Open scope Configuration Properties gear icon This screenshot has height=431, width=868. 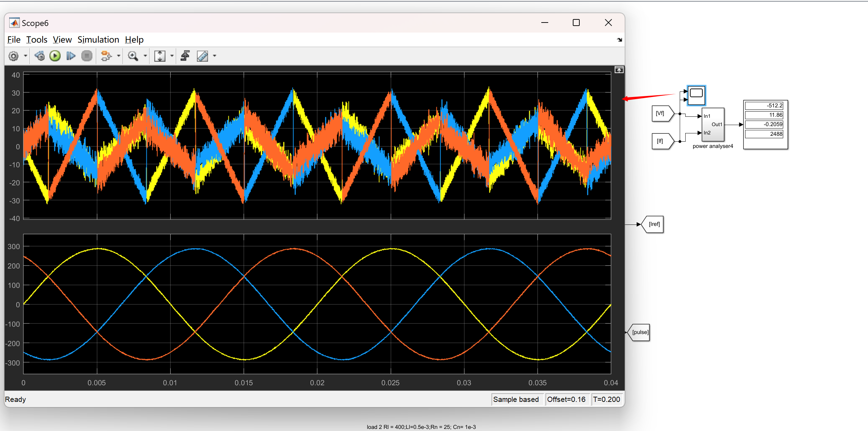click(13, 56)
